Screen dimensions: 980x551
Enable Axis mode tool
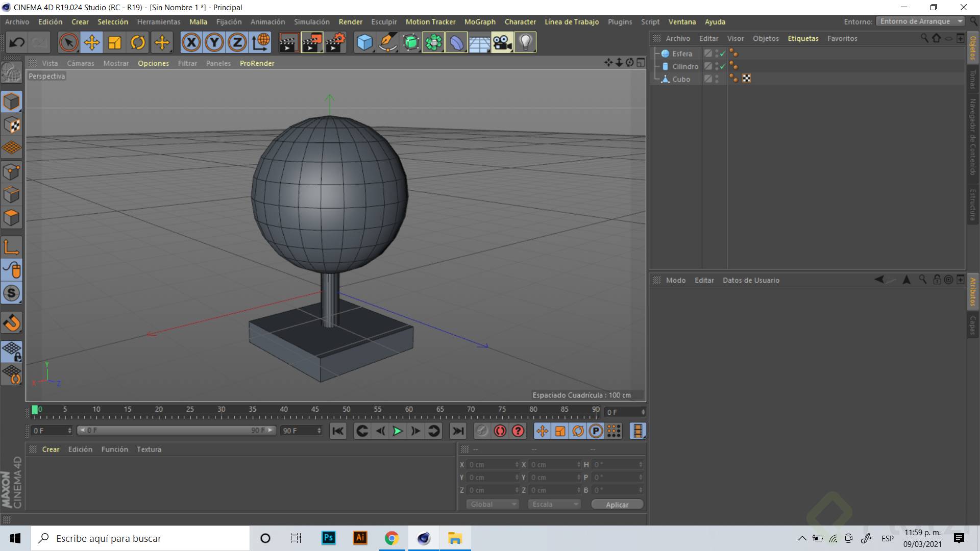coord(11,247)
